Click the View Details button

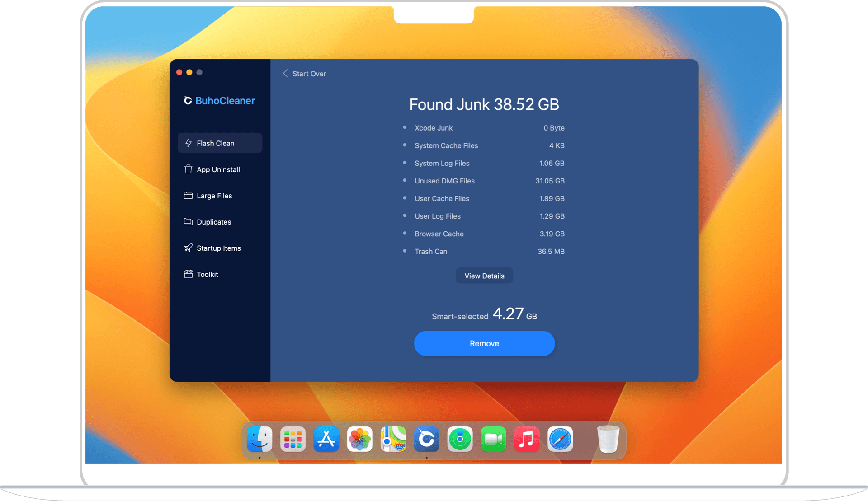click(484, 276)
